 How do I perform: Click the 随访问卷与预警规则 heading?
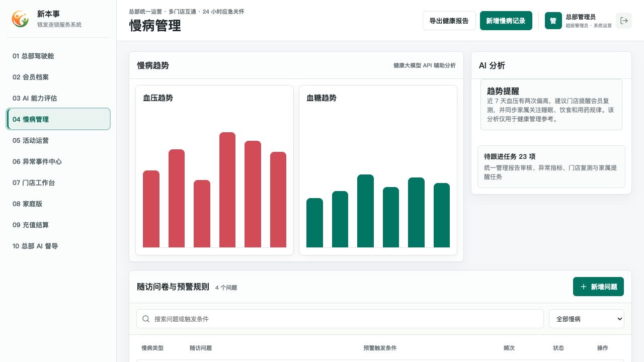[x=173, y=287]
